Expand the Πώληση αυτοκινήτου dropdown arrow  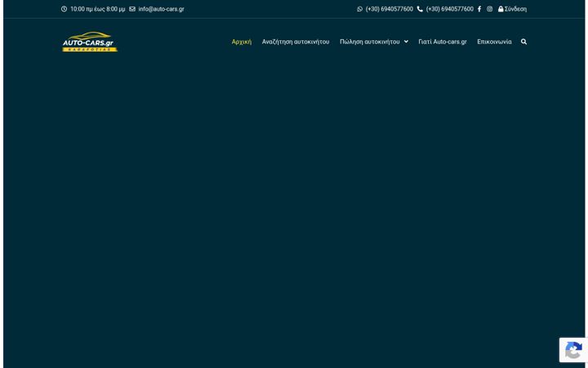click(x=406, y=42)
